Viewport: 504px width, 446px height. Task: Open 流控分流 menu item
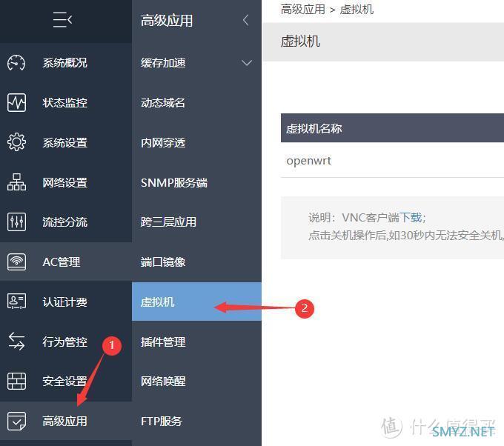(66, 222)
